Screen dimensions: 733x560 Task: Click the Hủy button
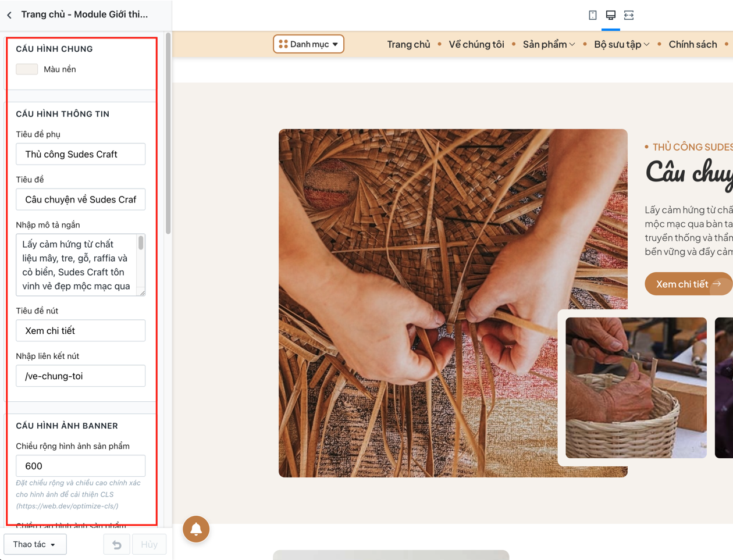coord(149,544)
